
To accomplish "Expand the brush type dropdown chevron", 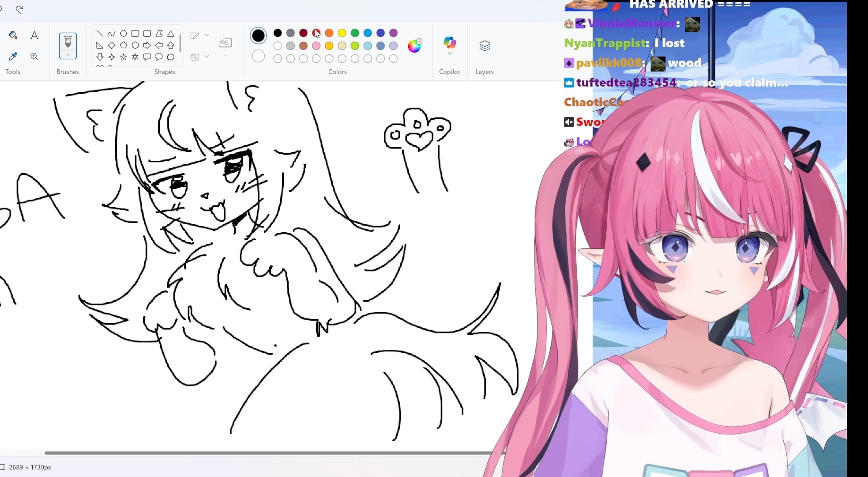I will point(68,55).
